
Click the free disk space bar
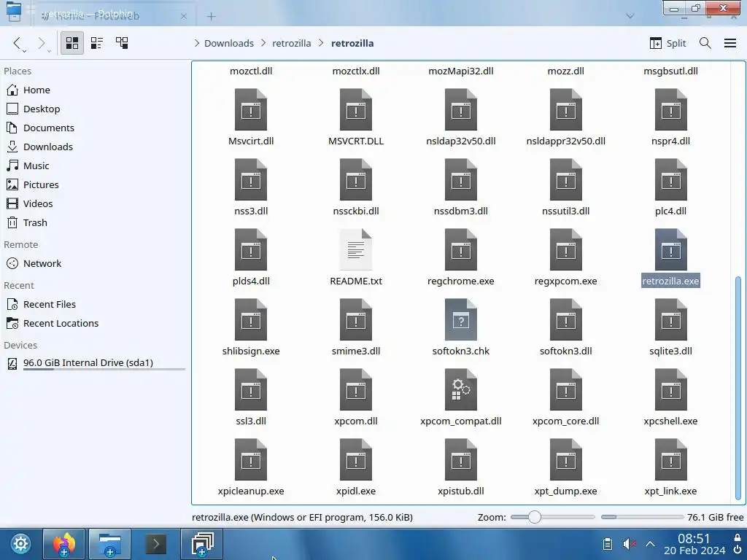coord(642,517)
